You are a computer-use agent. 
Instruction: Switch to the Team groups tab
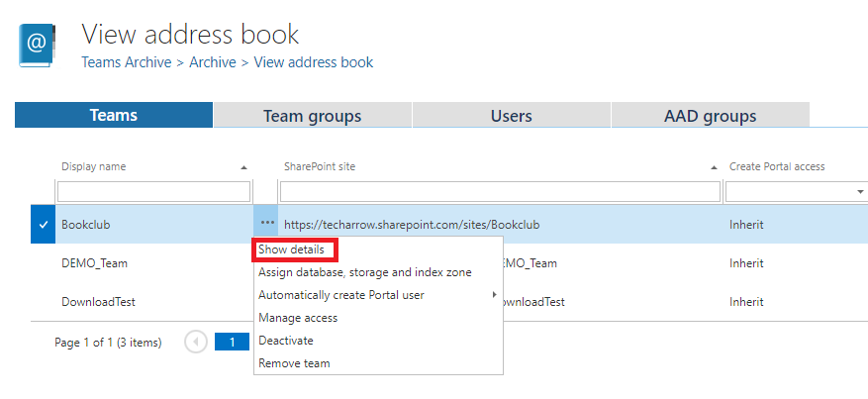[x=312, y=116]
